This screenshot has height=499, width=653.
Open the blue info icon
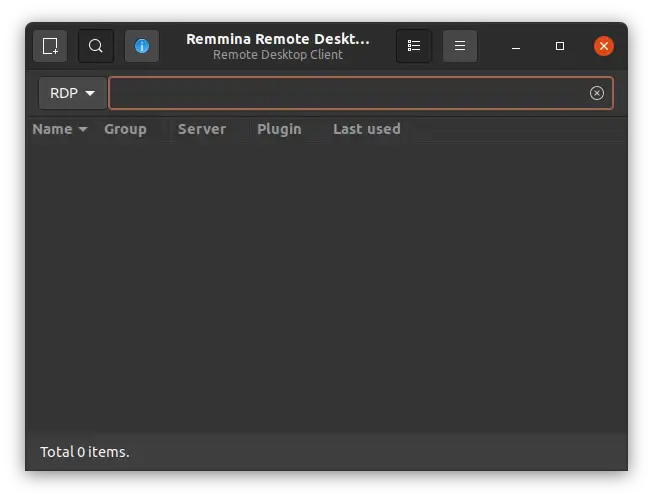point(142,46)
